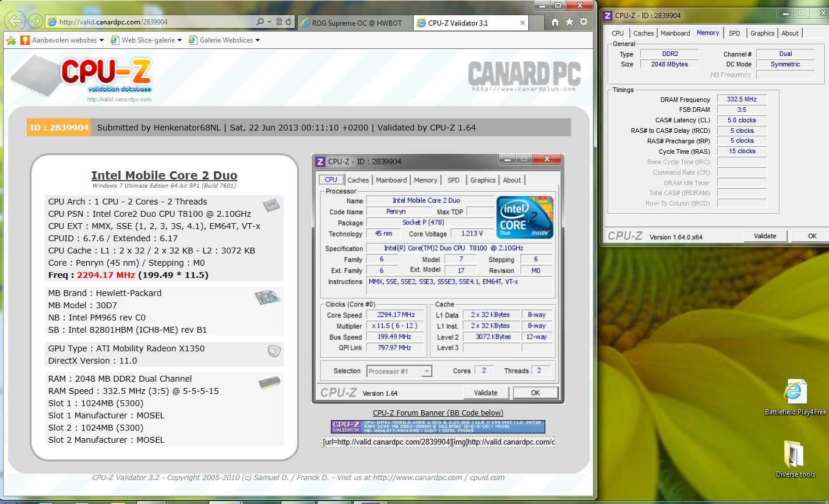Click the 332.5 MHz DRAM Frequency value
Image resolution: width=829 pixels, height=504 pixels.
[x=742, y=99]
